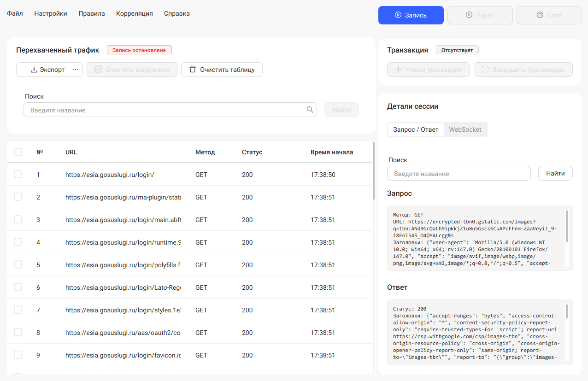Select row 8 checkbox for oauth2 request
This screenshot has width=588, height=381.
point(18,332)
